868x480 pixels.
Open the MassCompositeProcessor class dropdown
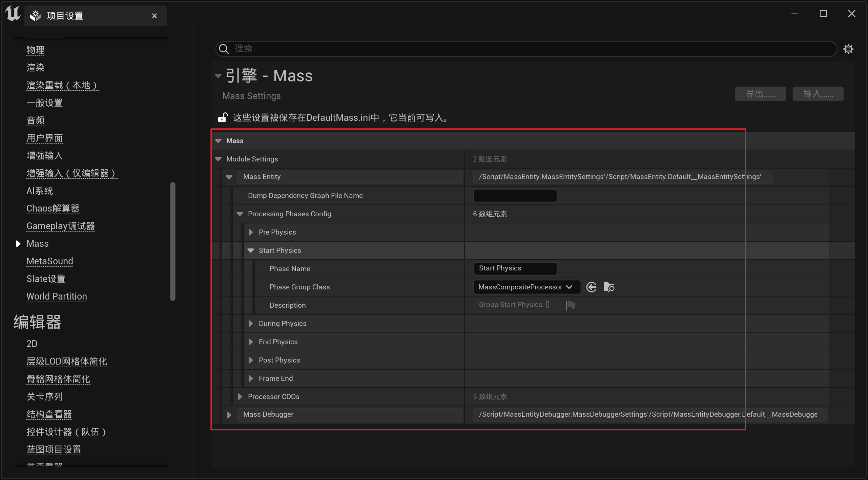tap(527, 287)
